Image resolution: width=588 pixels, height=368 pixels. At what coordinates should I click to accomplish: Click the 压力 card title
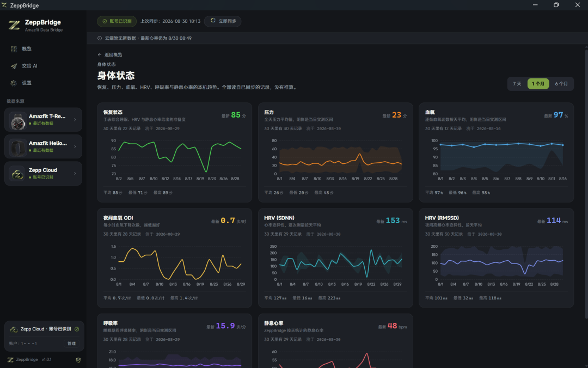click(269, 112)
